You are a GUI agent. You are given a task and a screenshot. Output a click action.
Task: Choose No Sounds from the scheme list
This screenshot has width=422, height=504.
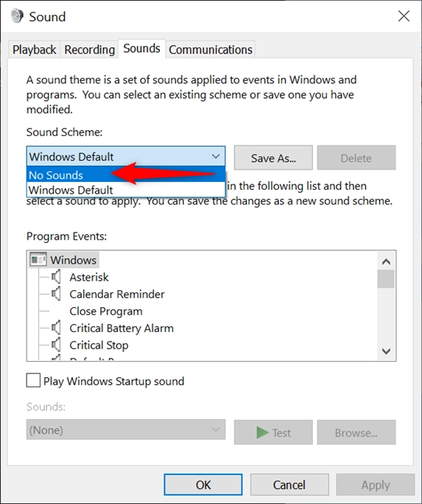click(x=126, y=175)
